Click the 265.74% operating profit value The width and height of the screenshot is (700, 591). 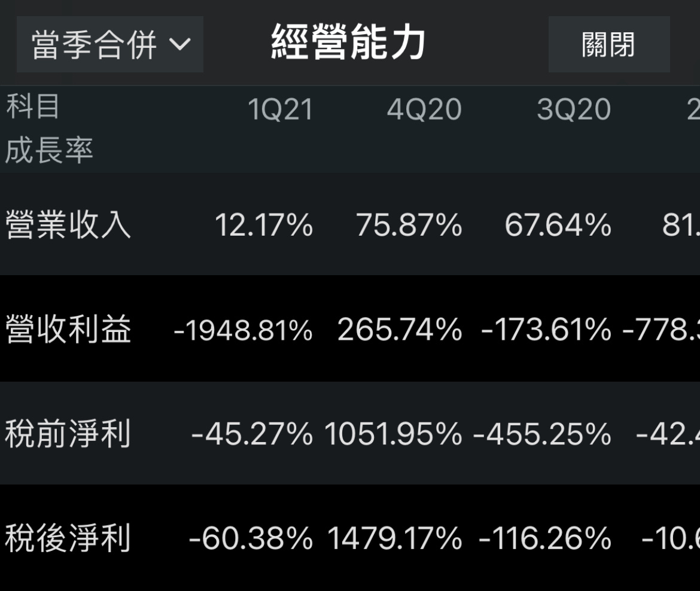click(400, 331)
